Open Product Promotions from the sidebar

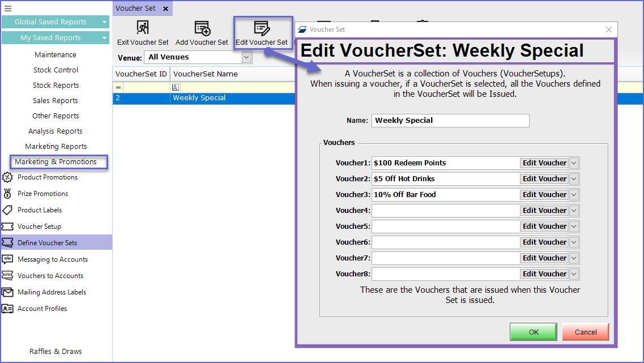[x=48, y=177]
